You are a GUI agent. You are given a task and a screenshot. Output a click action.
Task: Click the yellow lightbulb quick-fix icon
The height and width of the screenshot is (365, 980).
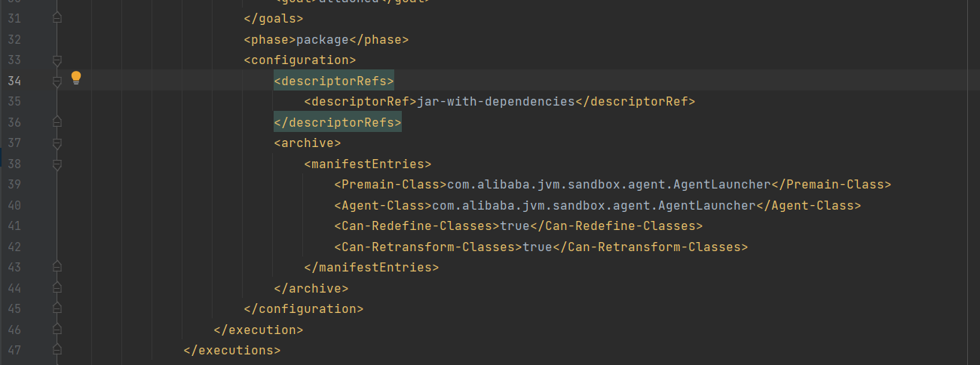75,77
